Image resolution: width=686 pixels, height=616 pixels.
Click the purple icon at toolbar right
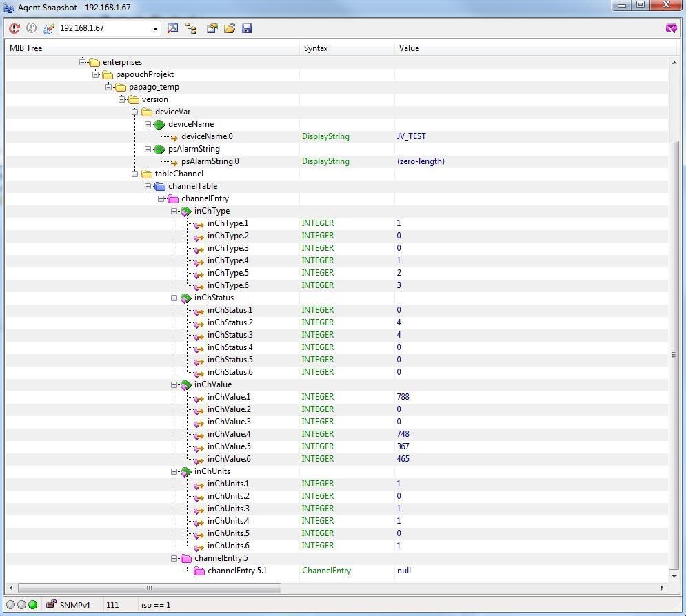(671, 28)
